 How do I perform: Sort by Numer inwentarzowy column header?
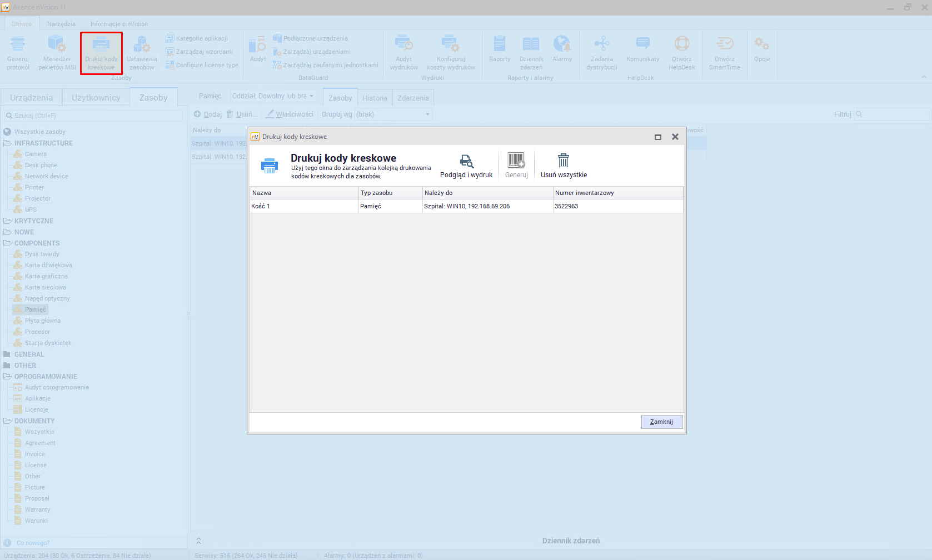click(x=617, y=193)
